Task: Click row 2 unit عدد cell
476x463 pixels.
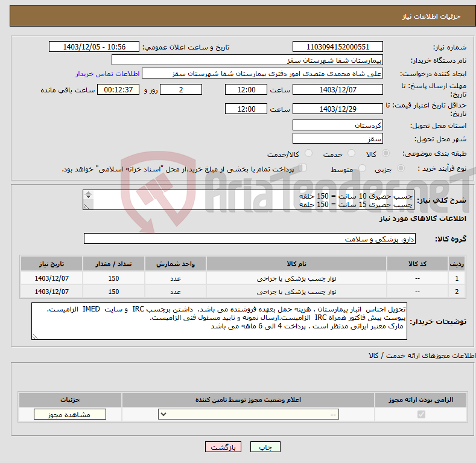Action: pyautogui.click(x=176, y=292)
